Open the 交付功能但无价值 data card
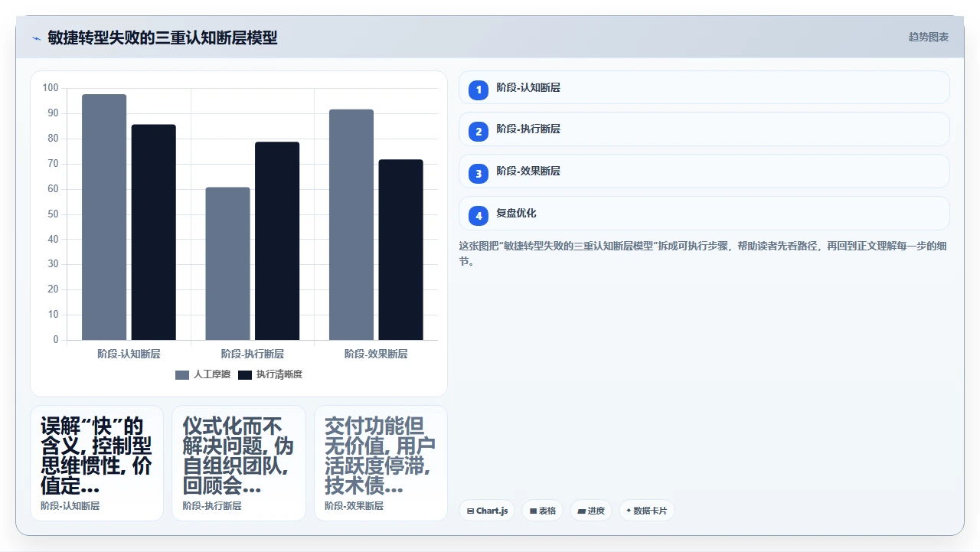This screenshot has width=980, height=552. coord(381,463)
